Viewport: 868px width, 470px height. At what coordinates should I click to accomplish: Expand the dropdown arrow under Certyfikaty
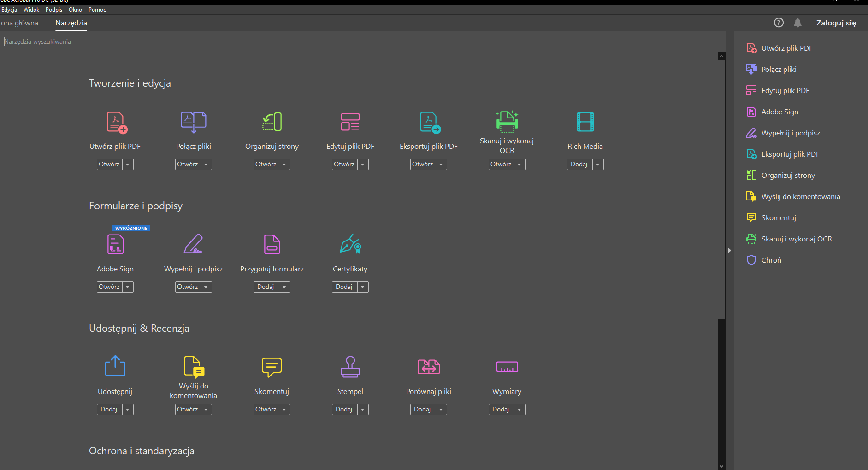pos(363,287)
